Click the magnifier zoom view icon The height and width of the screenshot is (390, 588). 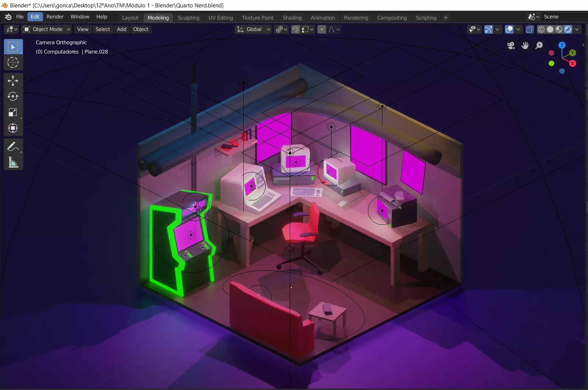pyautogui.click(x=539, y=45)
